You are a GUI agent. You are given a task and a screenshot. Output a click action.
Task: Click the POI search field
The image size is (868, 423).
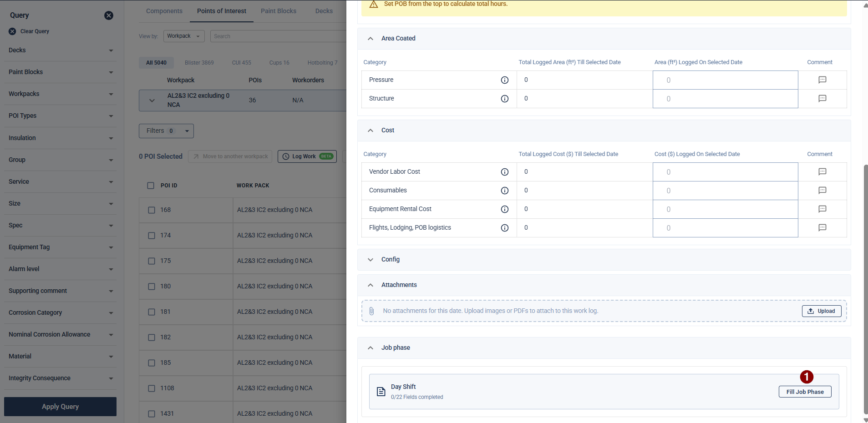(x=278, y=36)
